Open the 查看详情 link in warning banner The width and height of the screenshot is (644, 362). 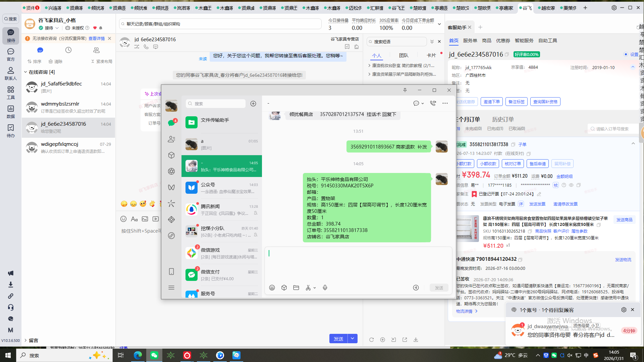pyautogui.click(x=97, y=39)
